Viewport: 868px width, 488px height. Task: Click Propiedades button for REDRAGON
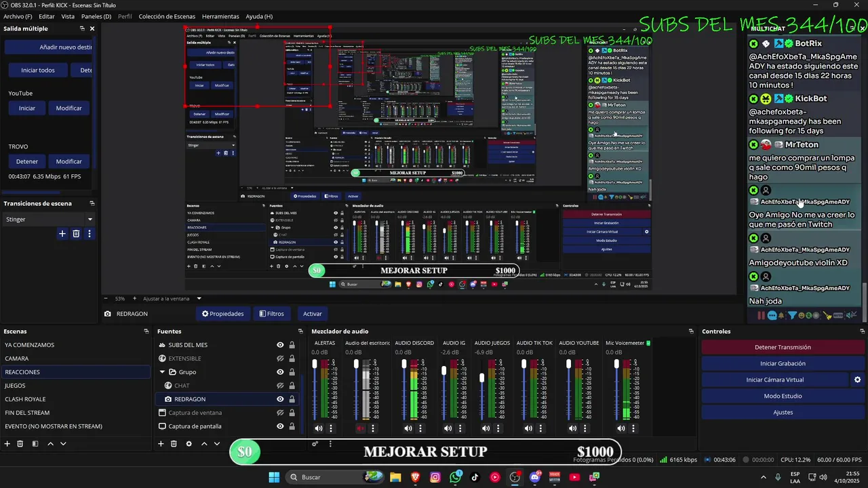pyautogui.click(x=222, y=314)
